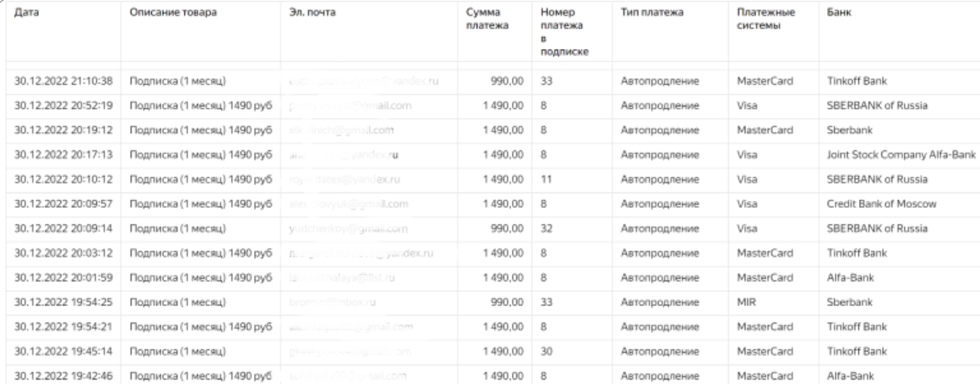Click the 1 490,00 amount in 20:17:13 row
Screen dimensions: 980x384
503,155
